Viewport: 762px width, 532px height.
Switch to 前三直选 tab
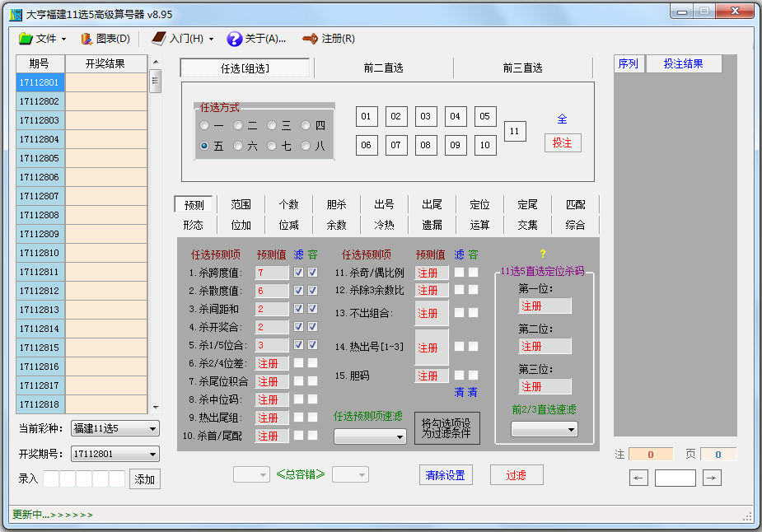point(523,68)
